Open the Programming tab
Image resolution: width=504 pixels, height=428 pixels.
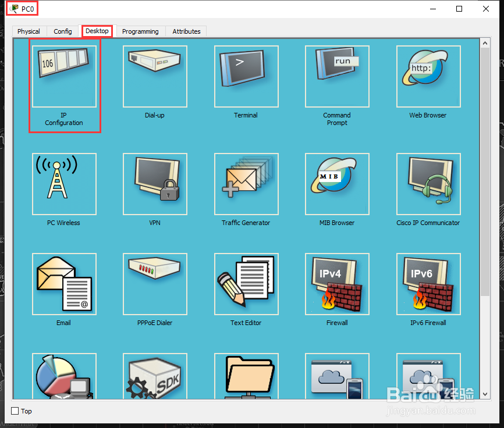click(140, 31)
